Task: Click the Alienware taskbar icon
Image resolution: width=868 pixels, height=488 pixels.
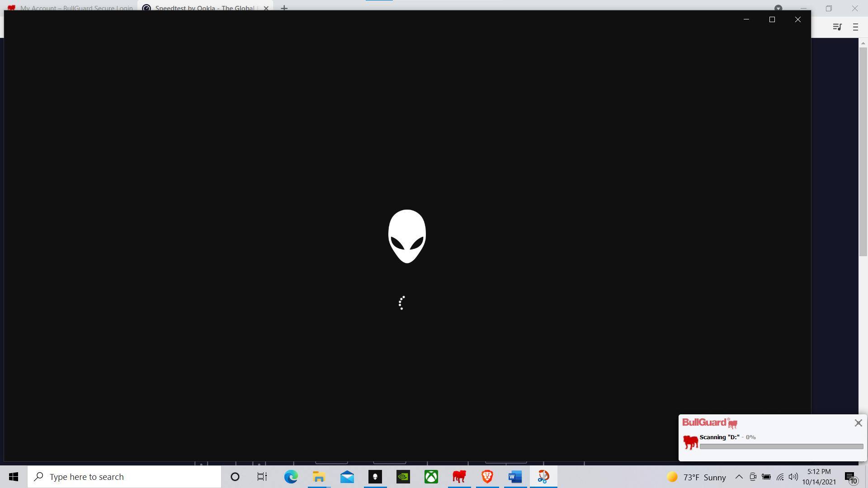Action: 375,477
